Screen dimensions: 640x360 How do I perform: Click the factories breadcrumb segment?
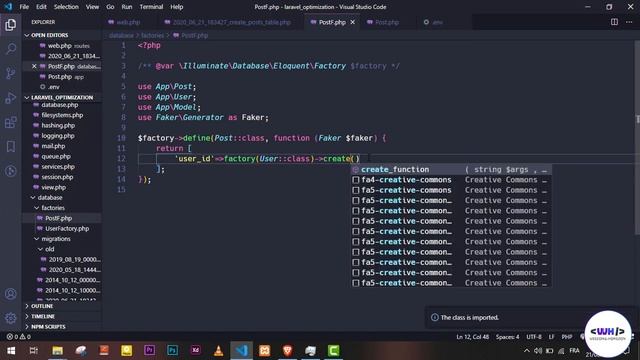(152, 36)
